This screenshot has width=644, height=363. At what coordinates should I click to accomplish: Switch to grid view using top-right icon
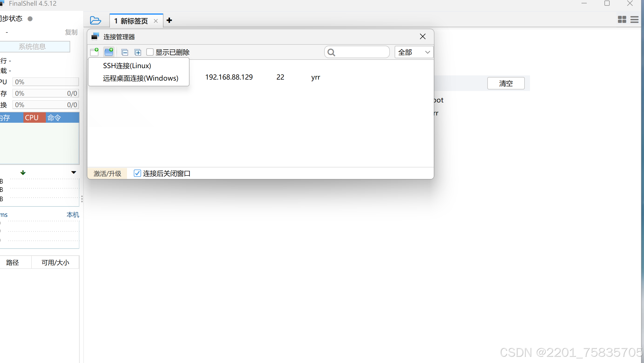(622, 20)
